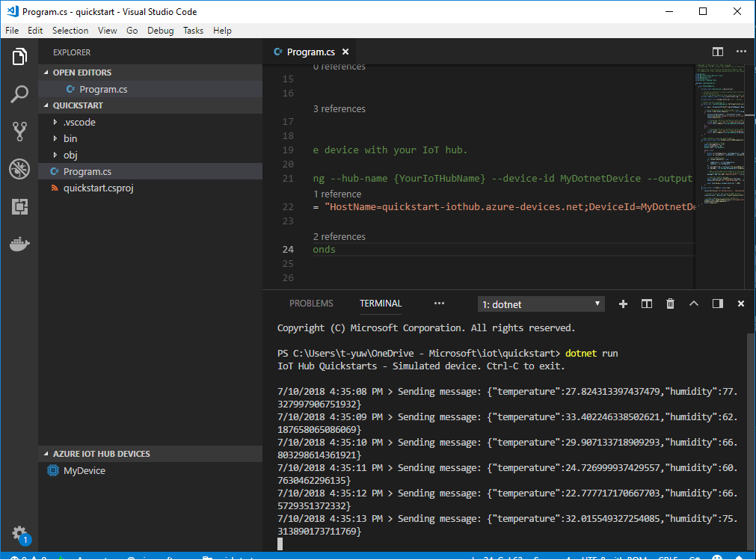The image size is (756, 560).
Task: Open the Debug view icon
Action: tap(19, 169)
